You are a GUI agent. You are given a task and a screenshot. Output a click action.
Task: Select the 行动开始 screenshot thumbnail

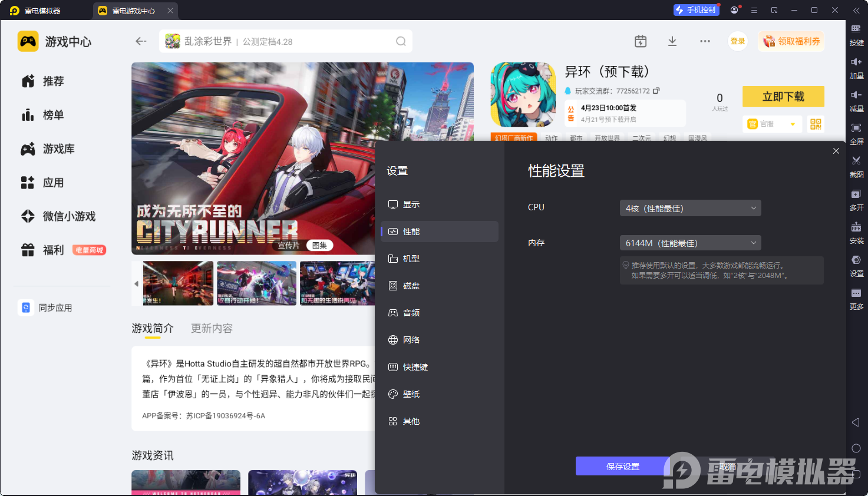point(256,283)
